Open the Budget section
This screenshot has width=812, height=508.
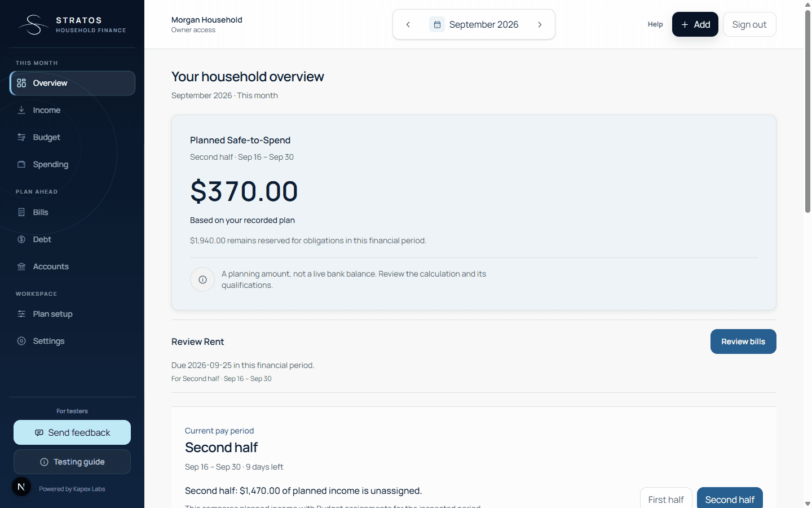(72, 137)
